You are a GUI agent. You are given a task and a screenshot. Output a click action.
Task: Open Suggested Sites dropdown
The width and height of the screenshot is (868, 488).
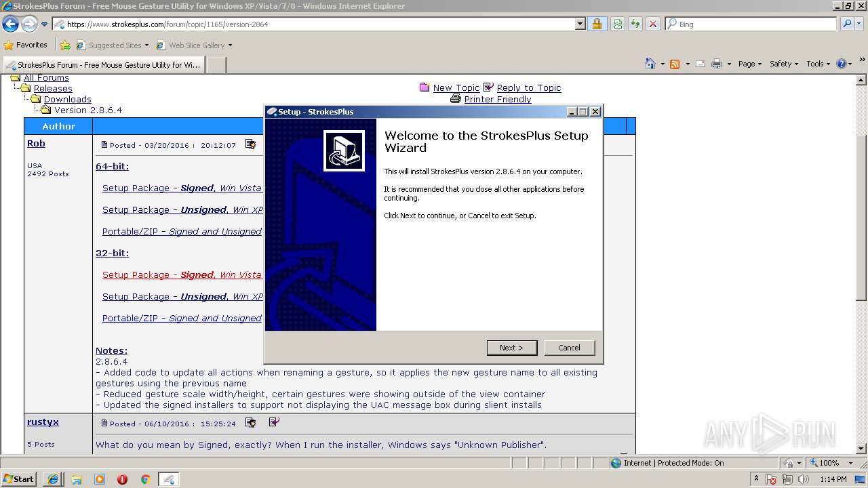(113, 45)
